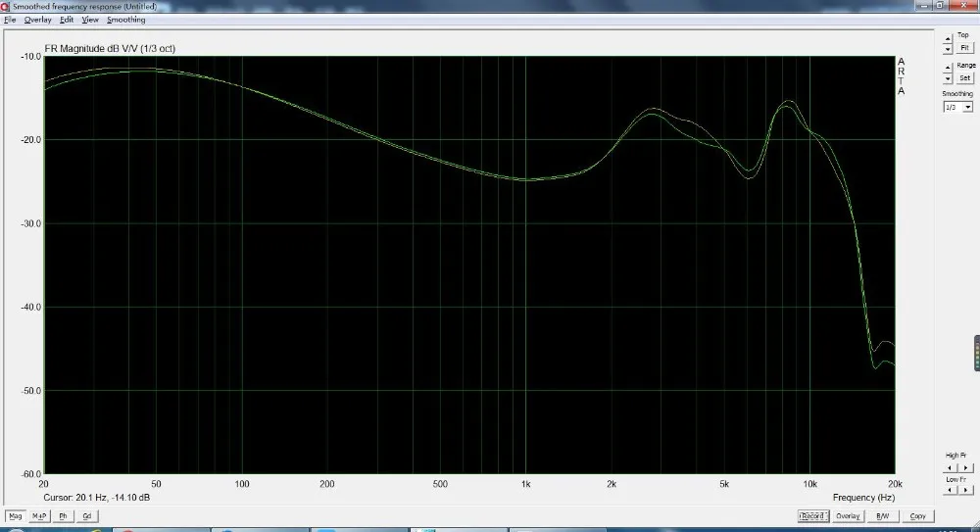Click the 1k frequency axis label
This screenshot has height=532, width=980.
(525, 484)
